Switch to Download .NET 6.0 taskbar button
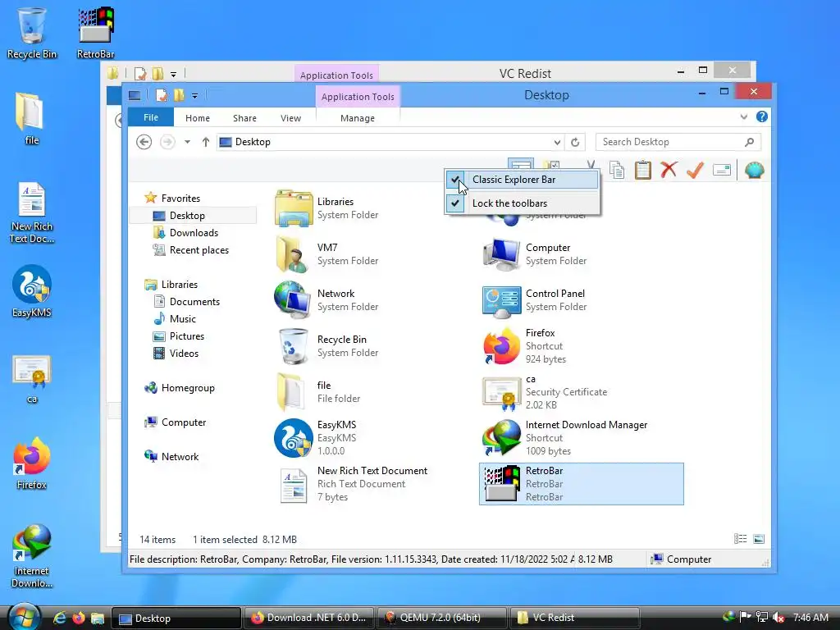Viewport: 840px width, 630px height. (309, 618)
